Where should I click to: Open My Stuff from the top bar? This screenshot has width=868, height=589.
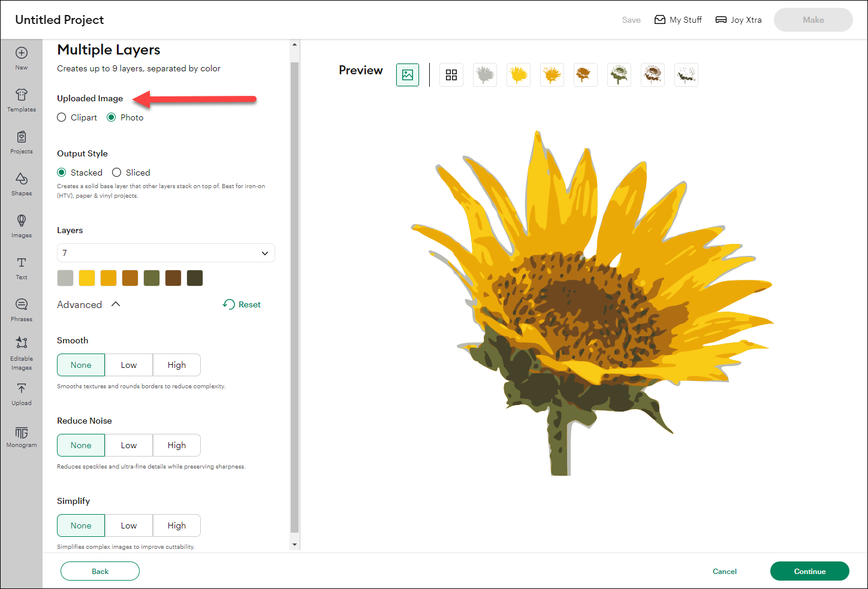tap(678, 19)
